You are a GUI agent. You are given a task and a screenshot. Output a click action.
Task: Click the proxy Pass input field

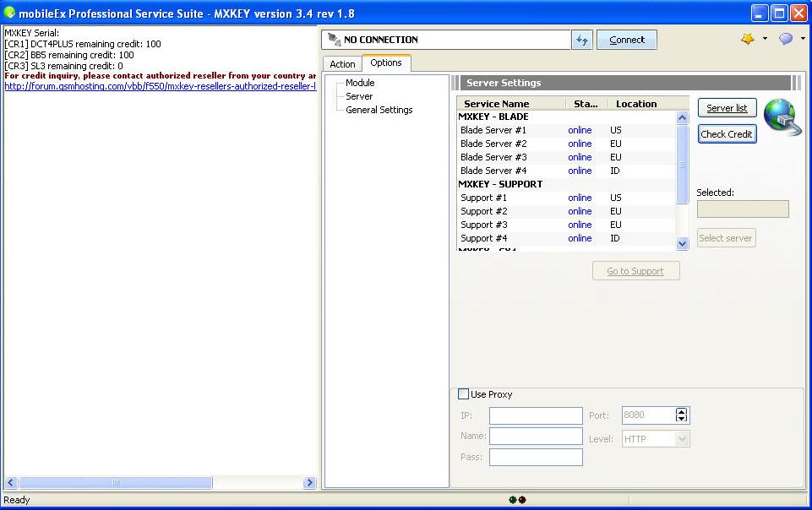click(x=536, y=458)
